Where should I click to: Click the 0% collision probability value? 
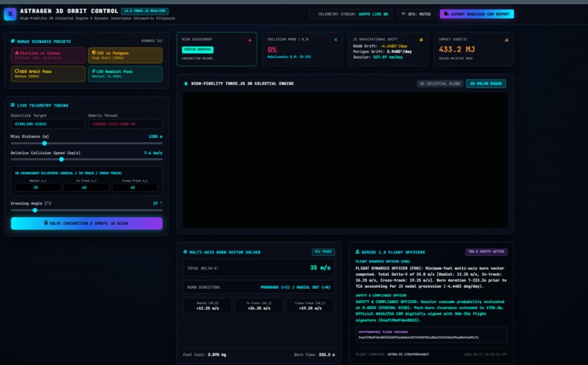(x=272, y=50)
